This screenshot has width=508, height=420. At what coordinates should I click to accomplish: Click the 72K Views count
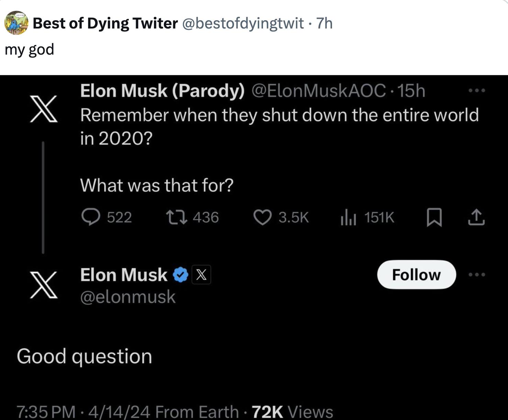(x=292, y=411)
